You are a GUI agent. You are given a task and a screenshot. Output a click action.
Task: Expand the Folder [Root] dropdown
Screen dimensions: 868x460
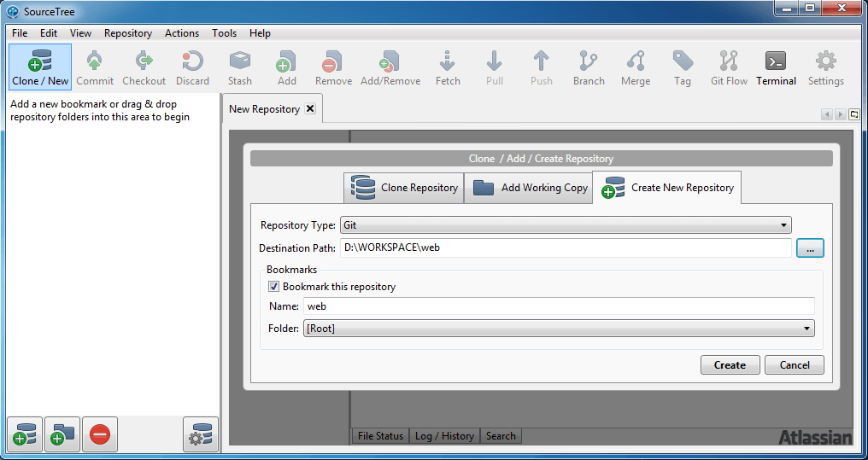(x=559, y=329)
